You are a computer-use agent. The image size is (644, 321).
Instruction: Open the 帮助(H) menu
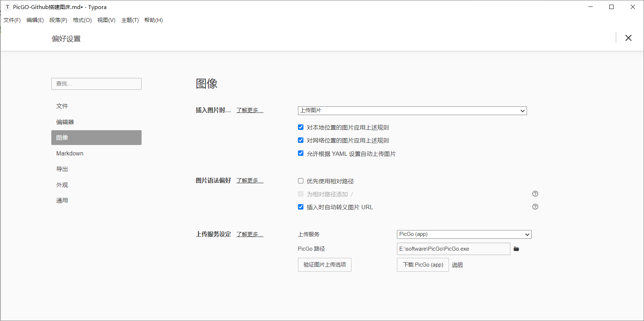pyautogui.click(x=154, y=20)
